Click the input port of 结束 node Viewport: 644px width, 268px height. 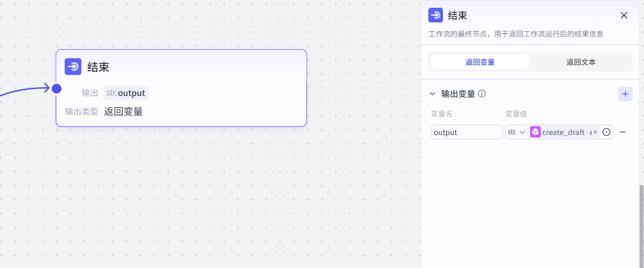[x=56, y=88]
